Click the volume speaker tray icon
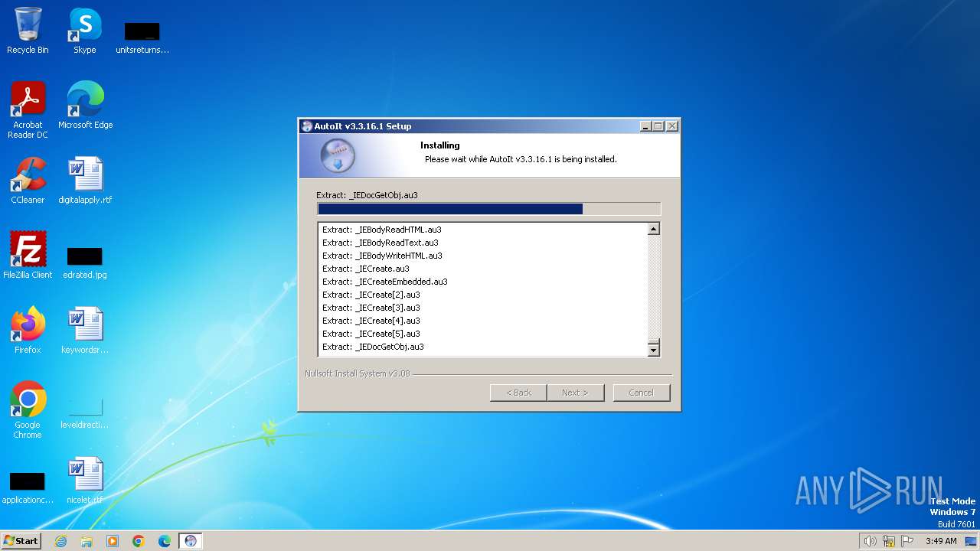This screenshot has width=980, height=551. point(870,541)
